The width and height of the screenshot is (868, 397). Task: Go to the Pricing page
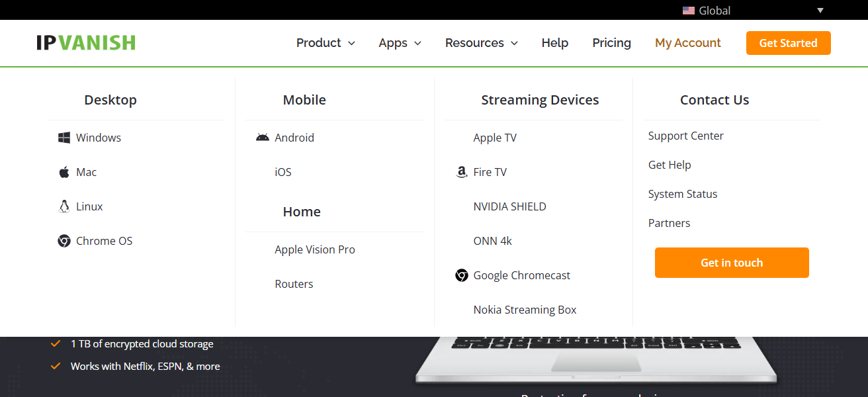612,43
